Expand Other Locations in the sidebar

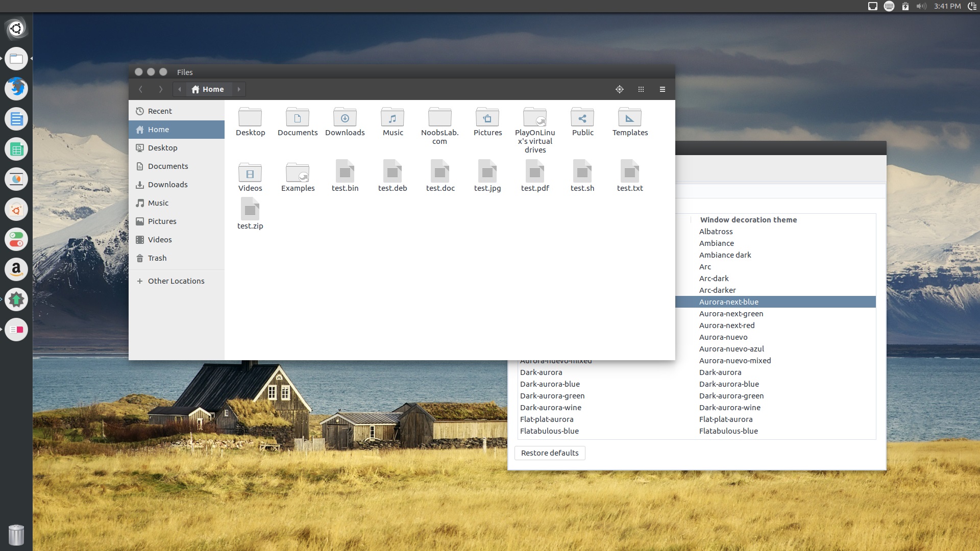176,281
